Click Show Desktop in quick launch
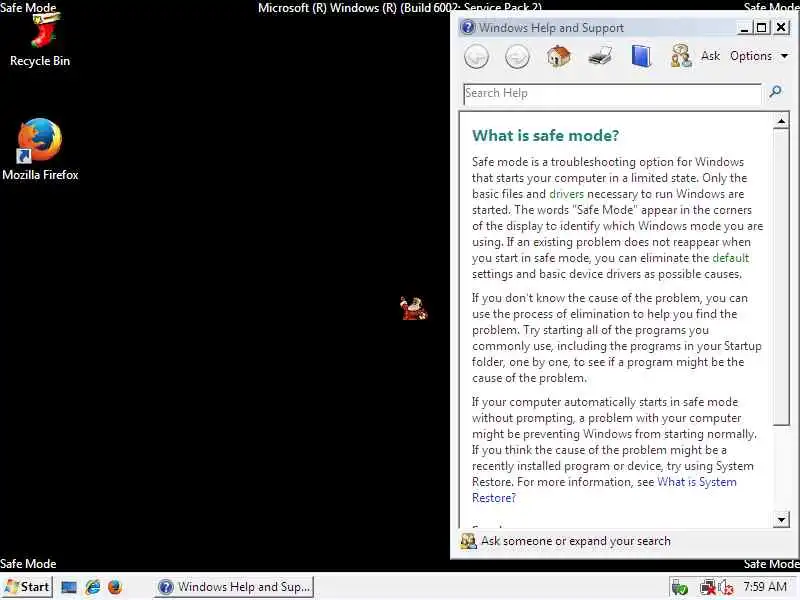 coord(69,587)
